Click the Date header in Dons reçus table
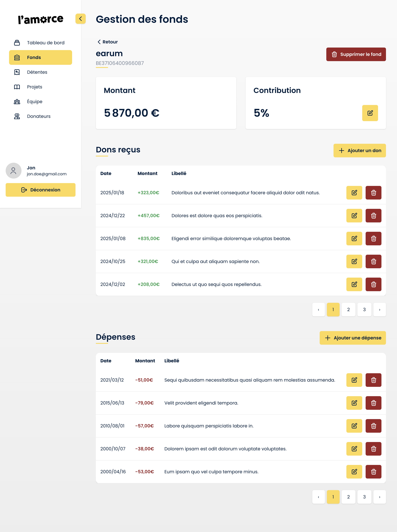This screenshot has height=532, width=397. pyautogui.click(x=106, y=174)
